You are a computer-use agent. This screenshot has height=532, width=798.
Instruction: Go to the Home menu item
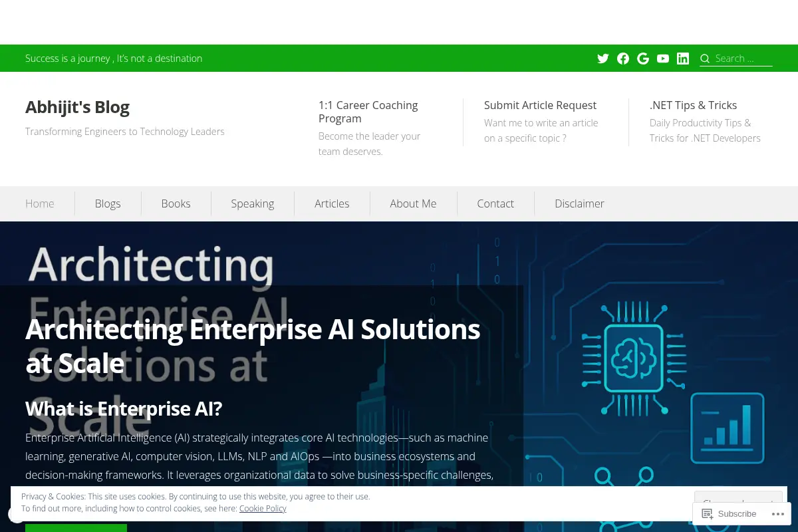point(40,203)
